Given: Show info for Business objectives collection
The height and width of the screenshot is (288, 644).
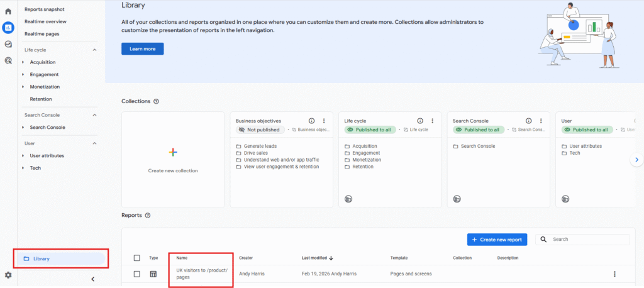Looking at the screenshot, I should tap(311, 121).
